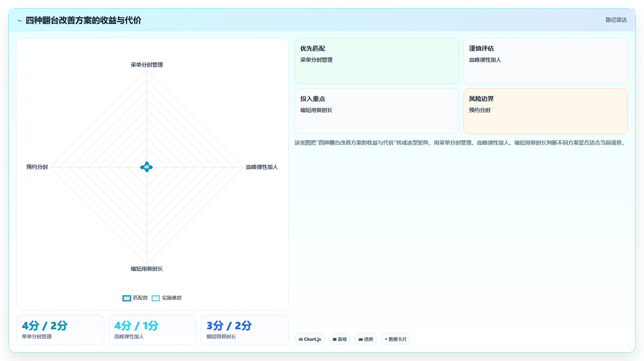Click the 路径雷达 label in header

click(x=616, y=20)
